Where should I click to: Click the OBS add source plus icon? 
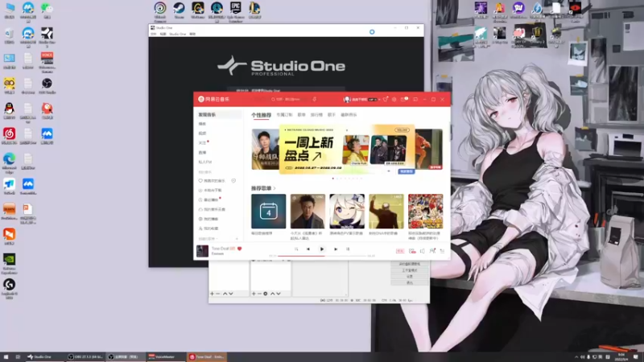pyautogui.click(x=254, y=294)
